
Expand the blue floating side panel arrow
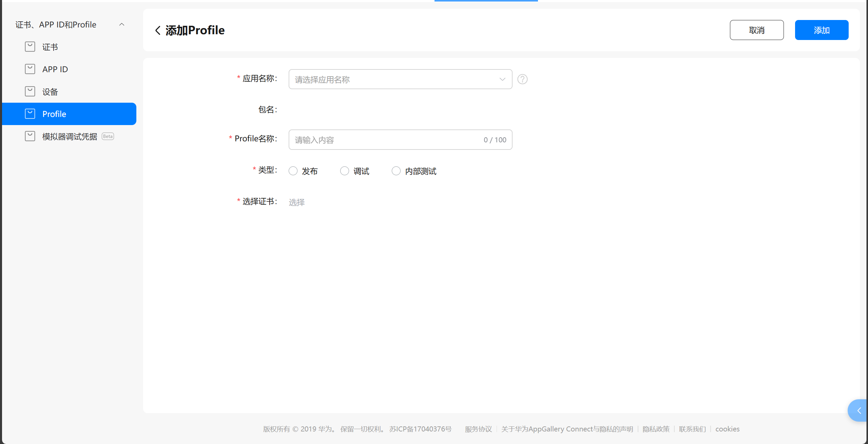click(x=859, y=411)
